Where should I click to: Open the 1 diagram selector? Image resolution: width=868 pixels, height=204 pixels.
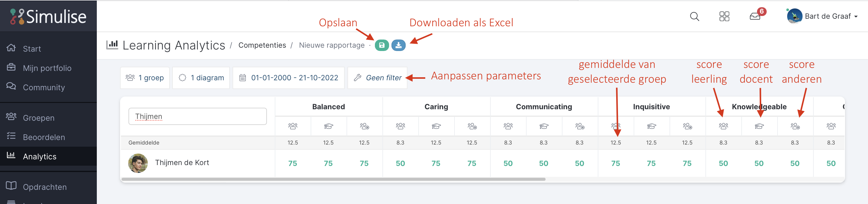(201, 78)
